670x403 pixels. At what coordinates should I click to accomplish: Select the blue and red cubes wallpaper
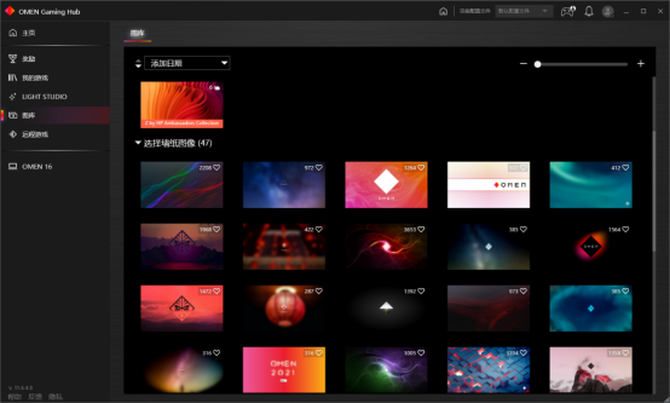488,370
